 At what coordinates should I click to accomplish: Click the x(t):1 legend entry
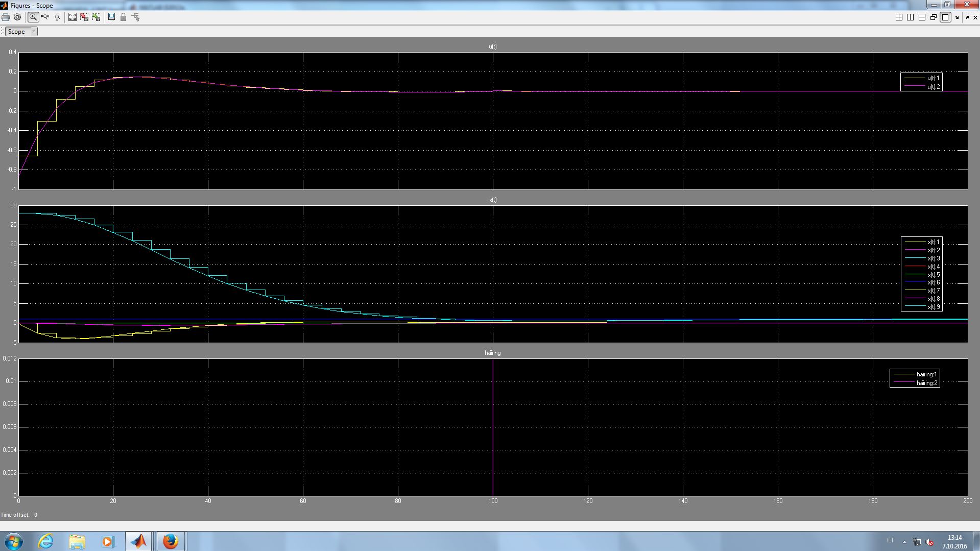coord(921,242)
